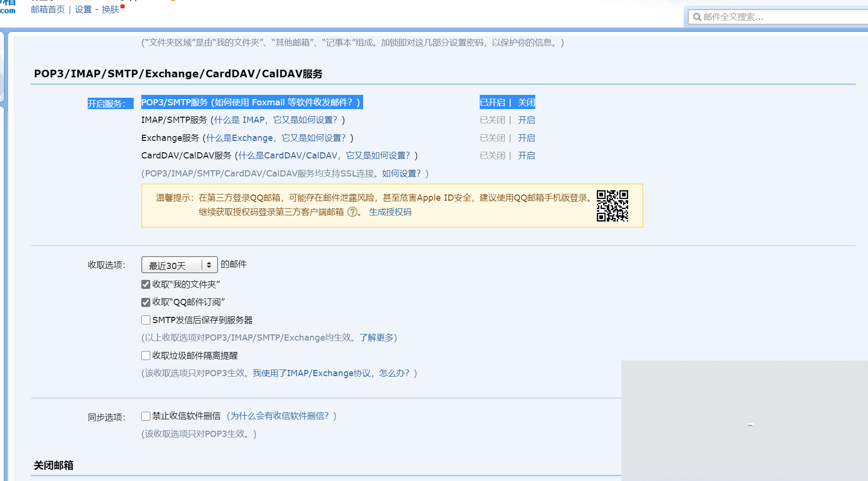868x481 pixels.
Task: Click the help question mark icon beside 继续获取授权码登录第三方客户端邮箱
Action: (x=352, y=212)
